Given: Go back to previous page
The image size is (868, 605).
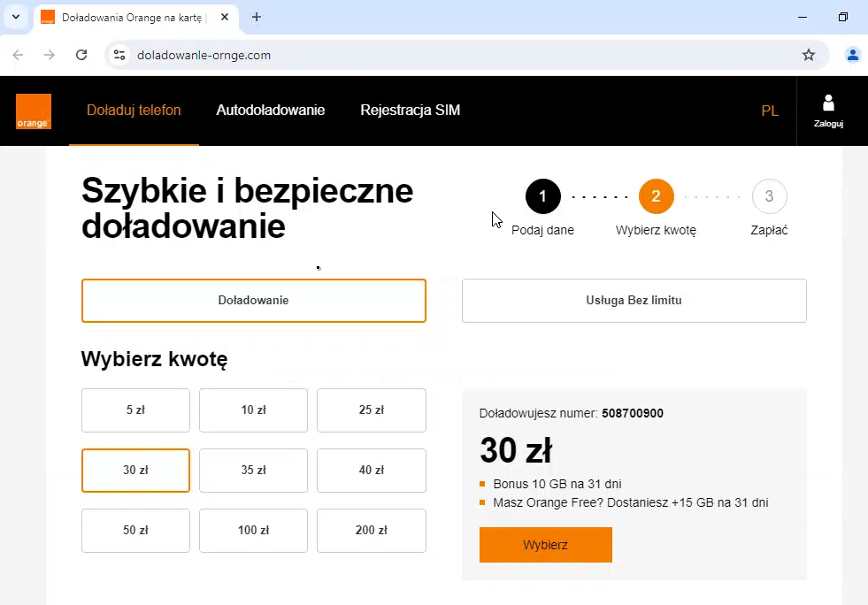Looking at the screenshot, I should pos(18,55).
